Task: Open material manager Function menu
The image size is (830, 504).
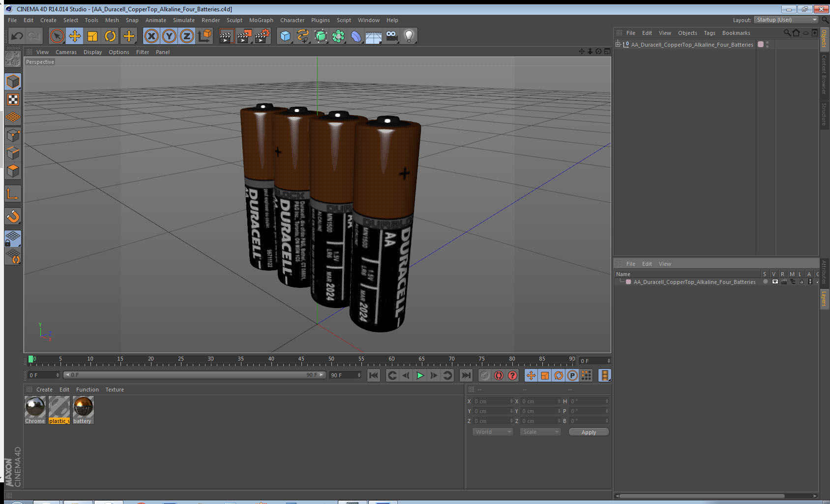Action: 88,390
